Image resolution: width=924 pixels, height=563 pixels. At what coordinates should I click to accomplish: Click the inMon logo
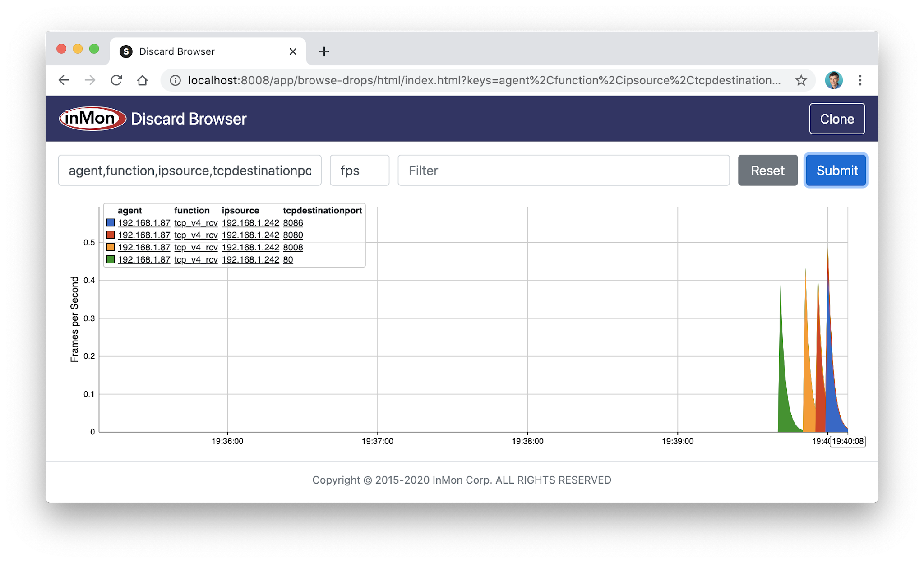[92, 119]
